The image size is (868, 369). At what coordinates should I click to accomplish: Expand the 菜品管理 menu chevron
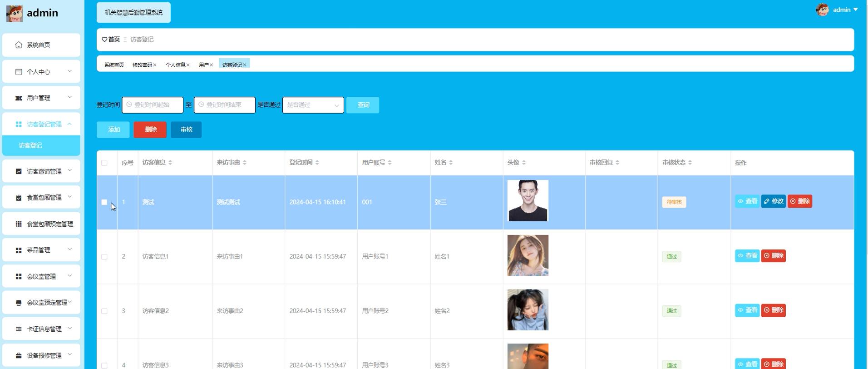coord(69,249)
